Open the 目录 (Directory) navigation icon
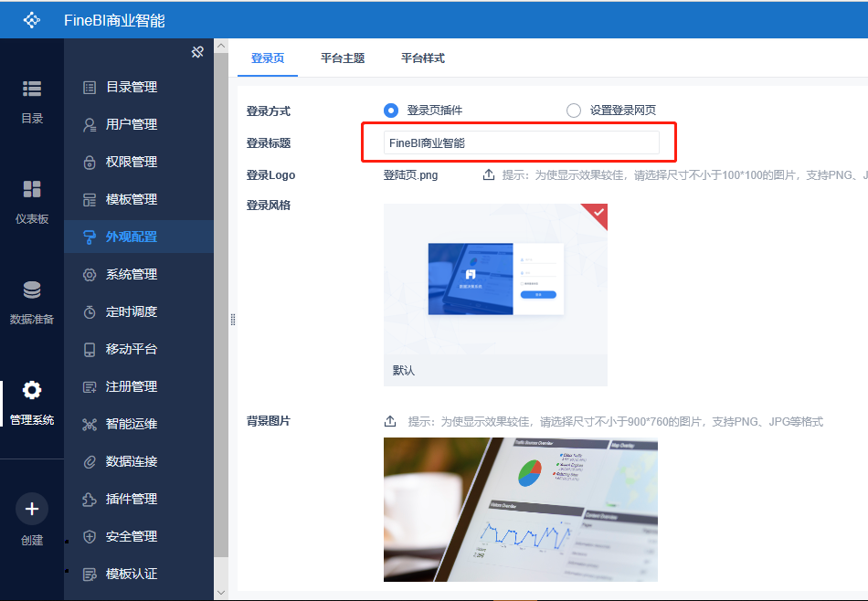Viewport: 868px width, 601px height. [x=32, y=89]
